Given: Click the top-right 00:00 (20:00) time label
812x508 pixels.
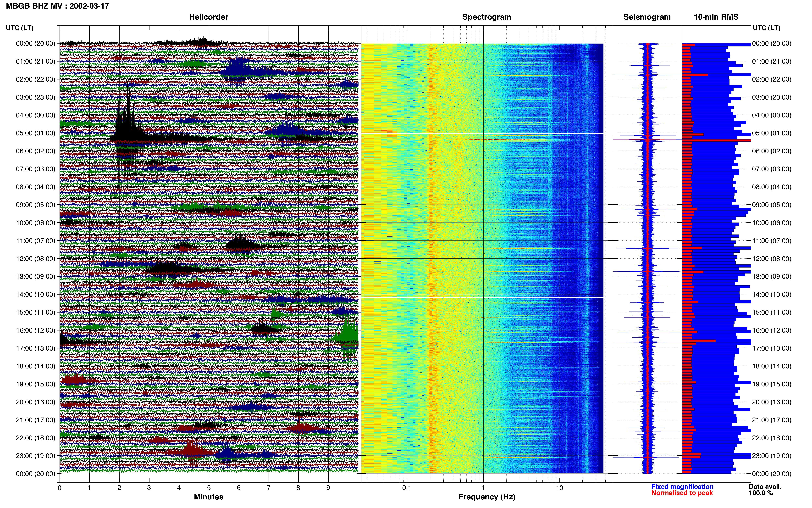Looking at the screenshot, I should pos(772,43).
